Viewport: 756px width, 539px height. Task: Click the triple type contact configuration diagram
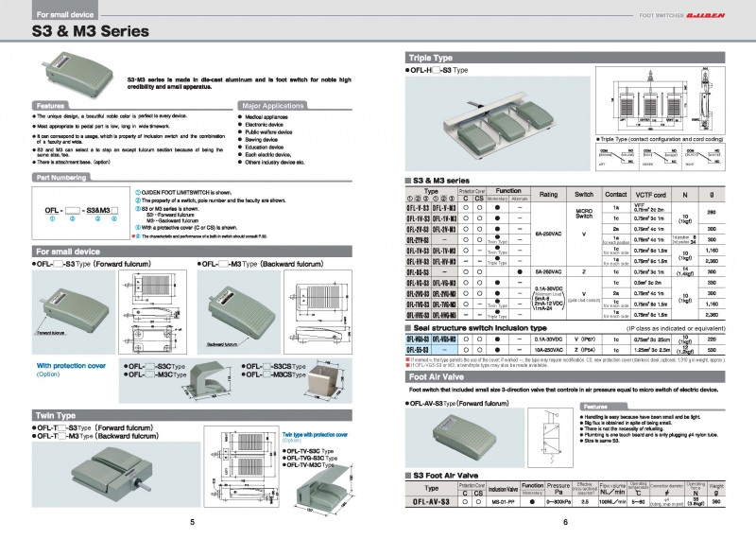(660, 157)
